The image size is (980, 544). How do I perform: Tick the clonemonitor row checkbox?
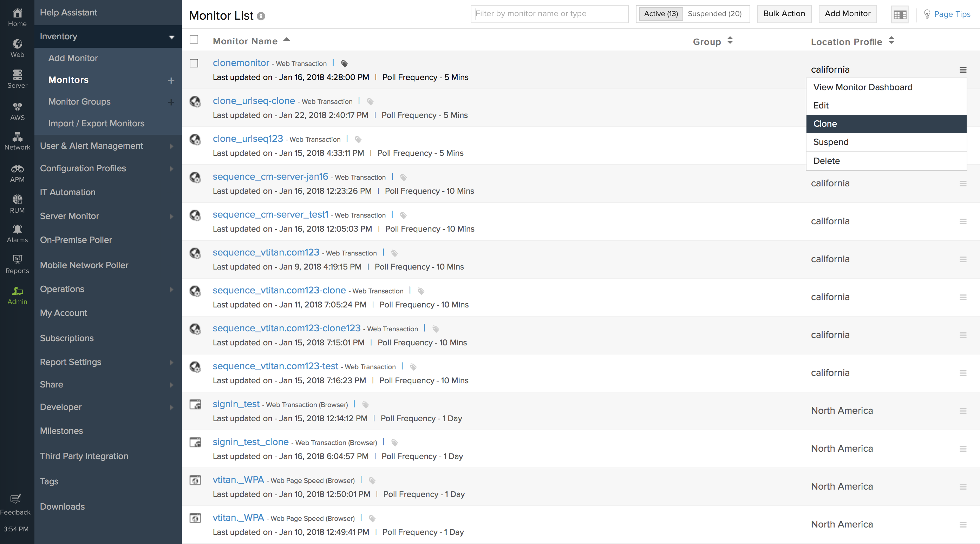[194, 63]
